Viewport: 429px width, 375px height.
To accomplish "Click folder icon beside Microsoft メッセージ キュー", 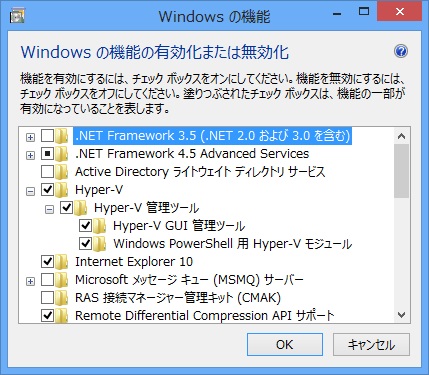I will pos(62,280).
